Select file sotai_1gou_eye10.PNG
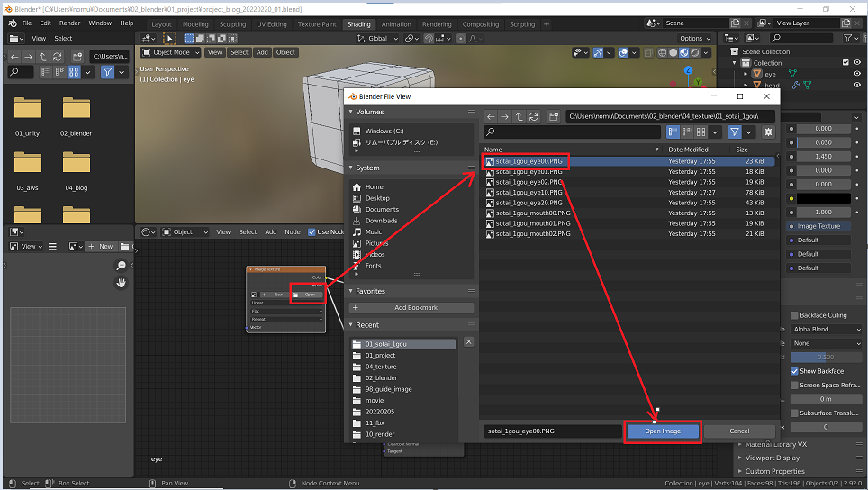Image resolution: width=868 pixels, height=490 pixels. click(x=628, y=192)
